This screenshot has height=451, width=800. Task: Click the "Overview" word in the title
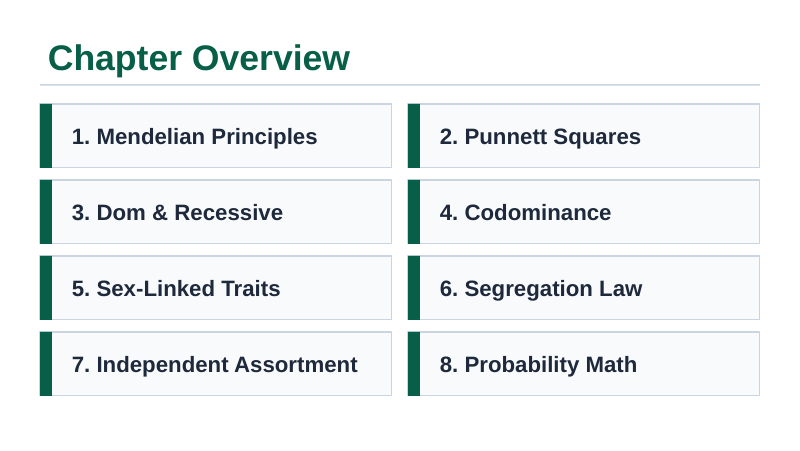(x=271, y=58)
